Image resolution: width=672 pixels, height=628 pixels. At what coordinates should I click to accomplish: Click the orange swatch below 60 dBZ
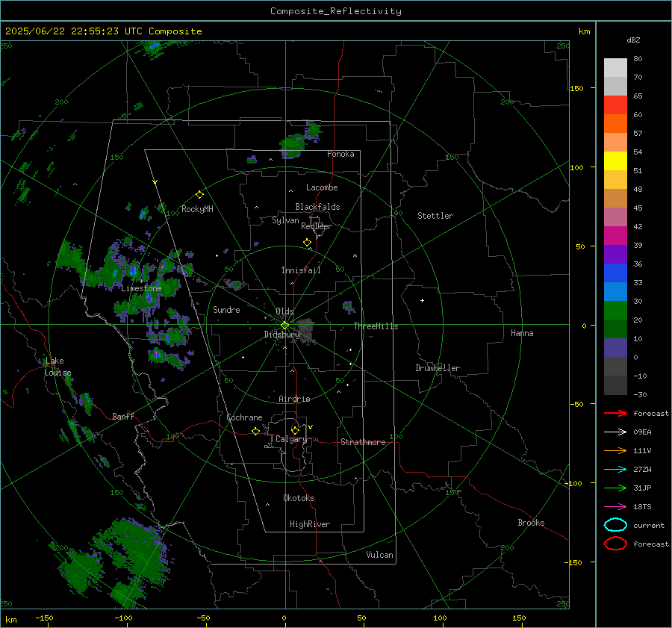[x=615, y=124]
